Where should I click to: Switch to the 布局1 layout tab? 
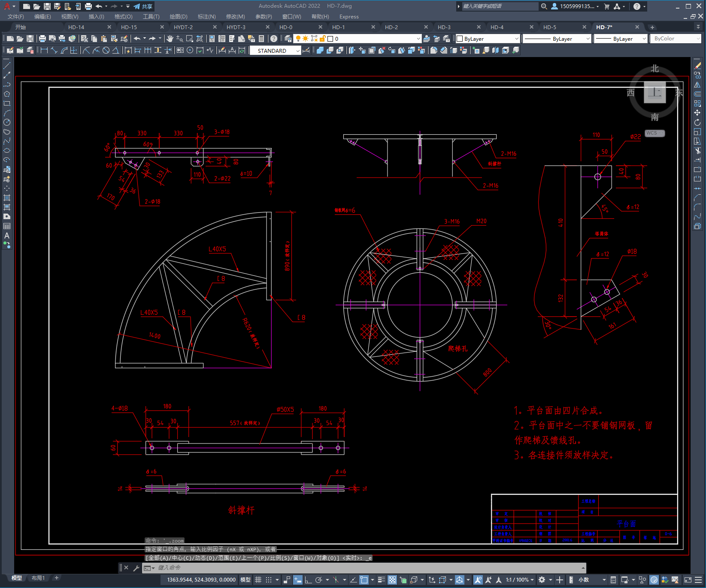tap(38, 578)
